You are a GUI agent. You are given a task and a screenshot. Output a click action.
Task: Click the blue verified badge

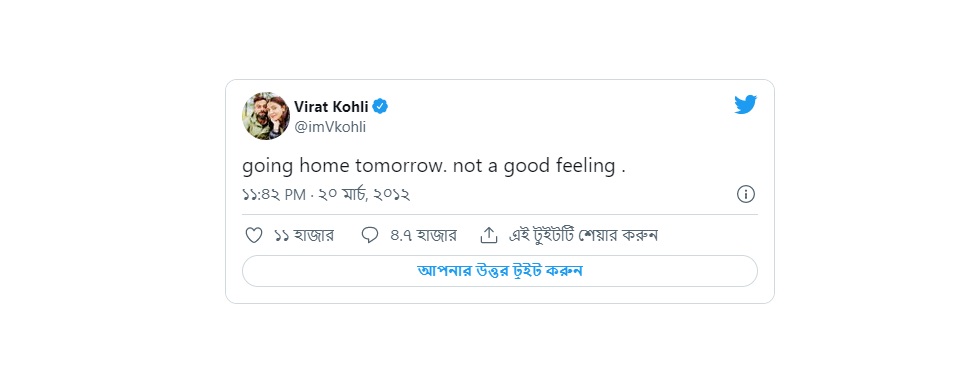pos(380,106)
